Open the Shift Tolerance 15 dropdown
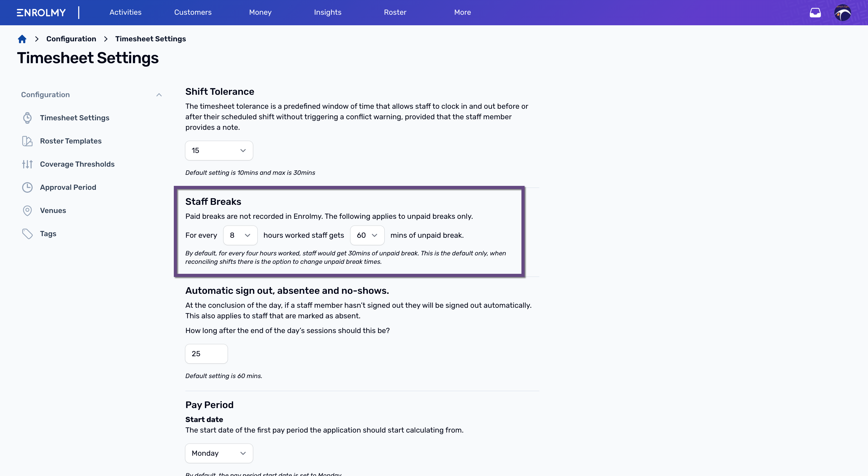Image resolution: width=868 pixels, height=476 pixels. [219, 151]
